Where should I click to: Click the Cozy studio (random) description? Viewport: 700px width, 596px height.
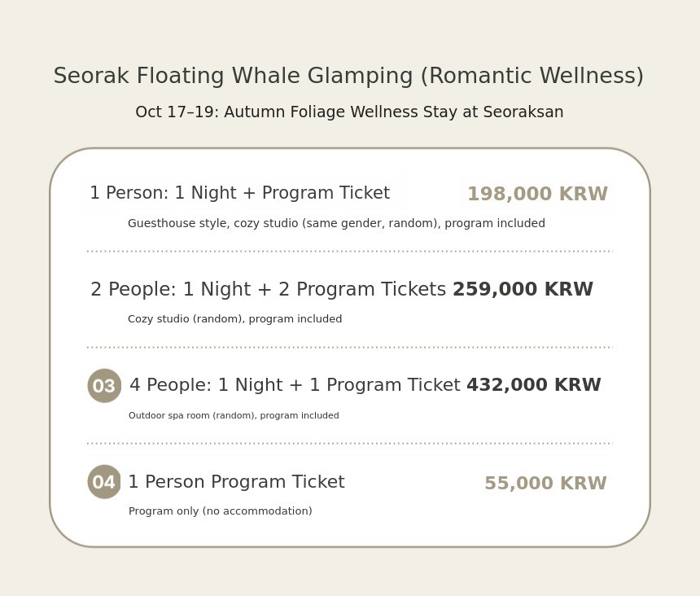click(234, 319)
